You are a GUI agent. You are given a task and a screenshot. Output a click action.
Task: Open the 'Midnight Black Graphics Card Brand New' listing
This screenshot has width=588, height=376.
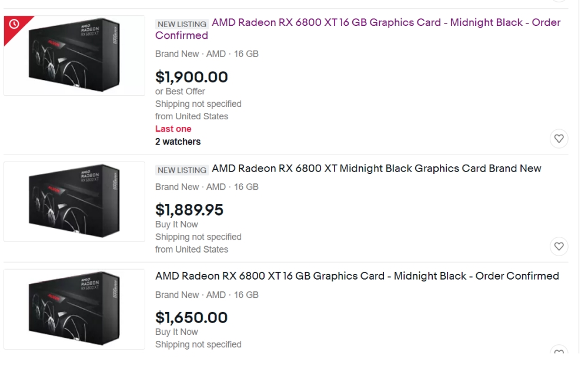[377, 169]
